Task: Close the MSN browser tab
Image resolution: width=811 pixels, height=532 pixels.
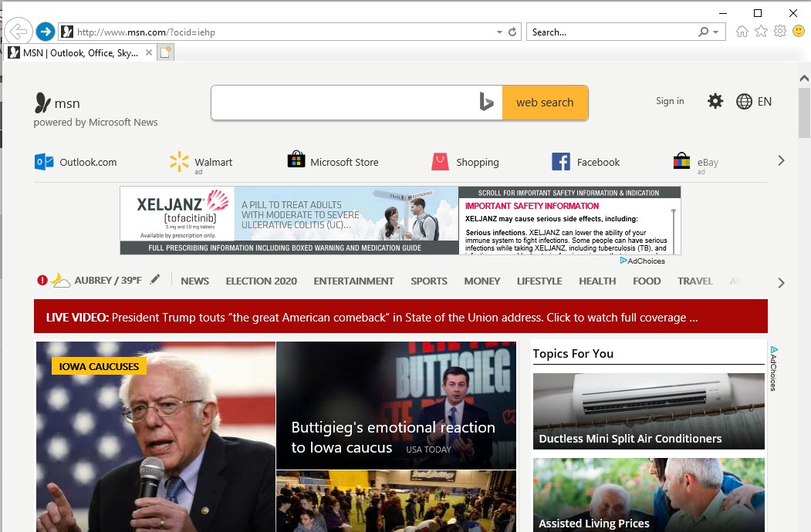Action: click(x=149, y=52)
